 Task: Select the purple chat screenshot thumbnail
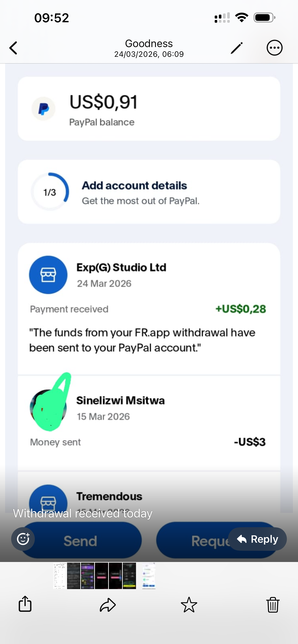pyautogui.click(x=87, y=576)
